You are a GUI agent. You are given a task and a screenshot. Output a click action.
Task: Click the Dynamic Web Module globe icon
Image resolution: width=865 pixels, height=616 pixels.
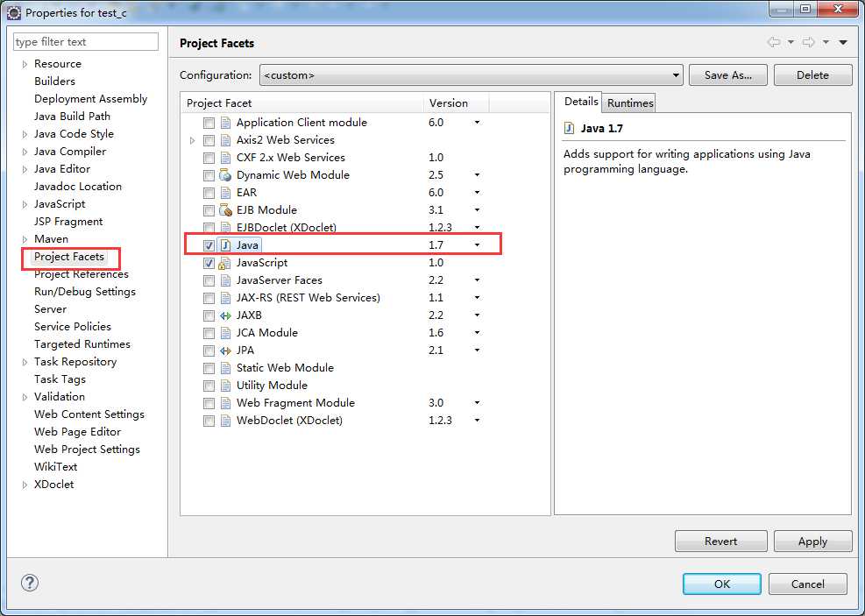(225, 175)
